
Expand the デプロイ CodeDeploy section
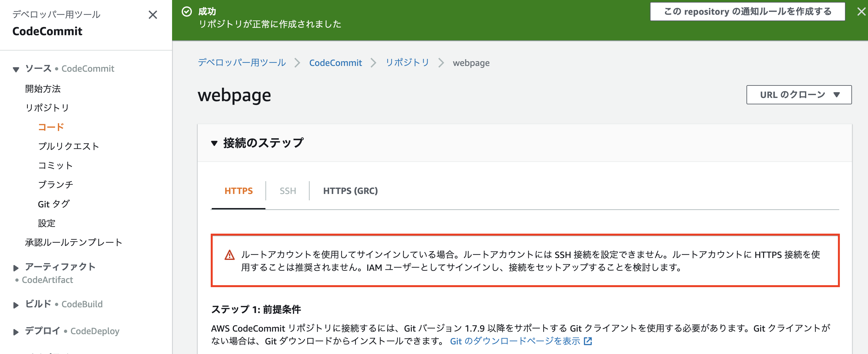click(16, 332)
